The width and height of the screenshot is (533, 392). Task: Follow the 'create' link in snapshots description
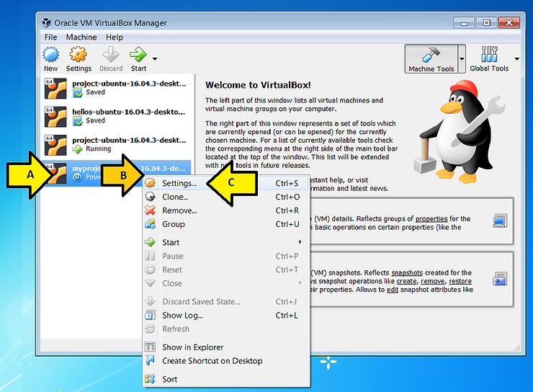[406, 281]
